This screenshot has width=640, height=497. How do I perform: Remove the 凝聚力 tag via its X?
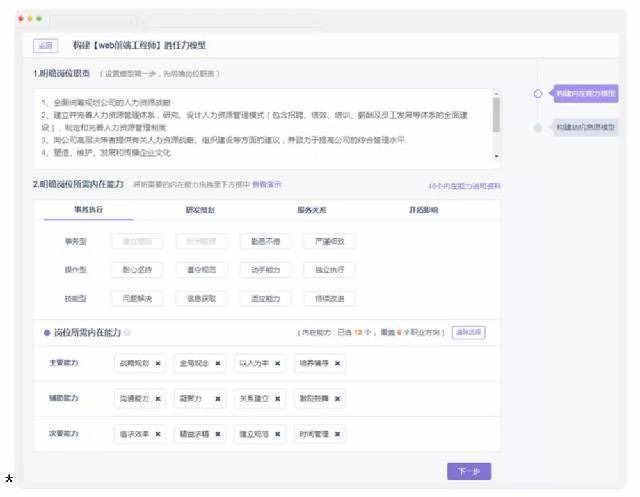click(217, 399)
